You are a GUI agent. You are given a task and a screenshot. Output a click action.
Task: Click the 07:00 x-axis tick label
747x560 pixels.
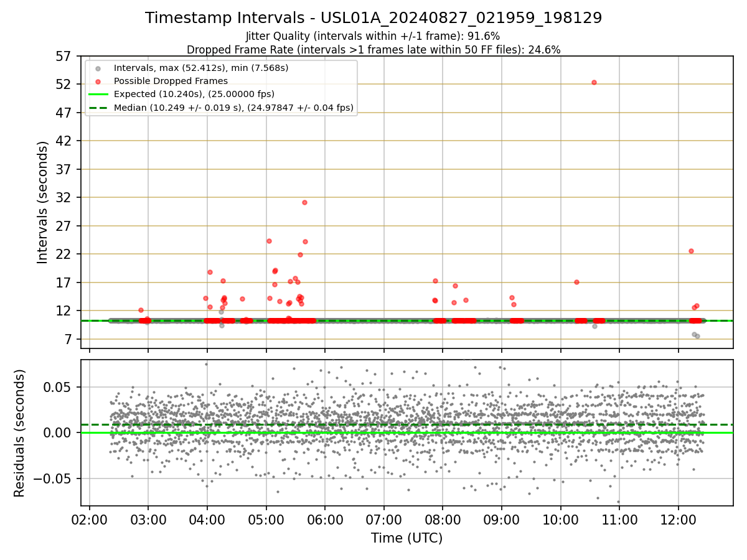point(384,520)
